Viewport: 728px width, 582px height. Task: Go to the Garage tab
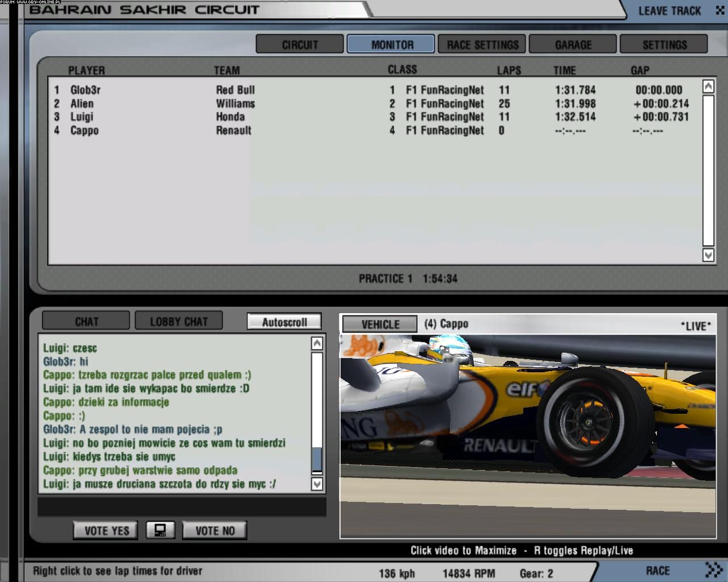tap(573, 44)
